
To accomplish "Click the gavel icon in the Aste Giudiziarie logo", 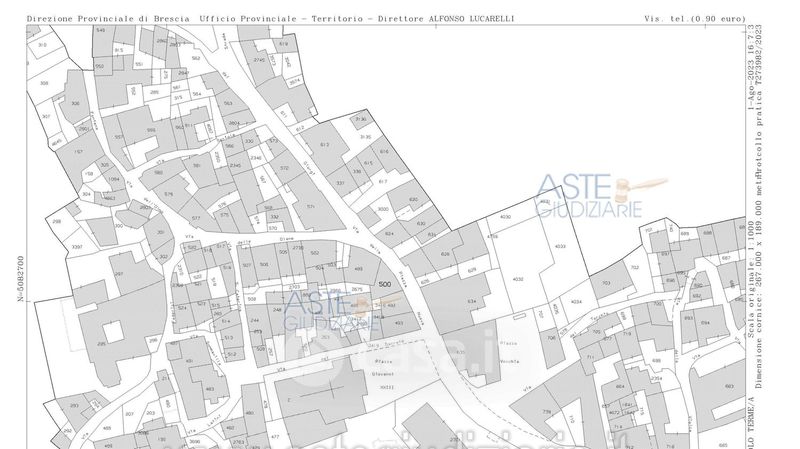I will click(641, 185).
